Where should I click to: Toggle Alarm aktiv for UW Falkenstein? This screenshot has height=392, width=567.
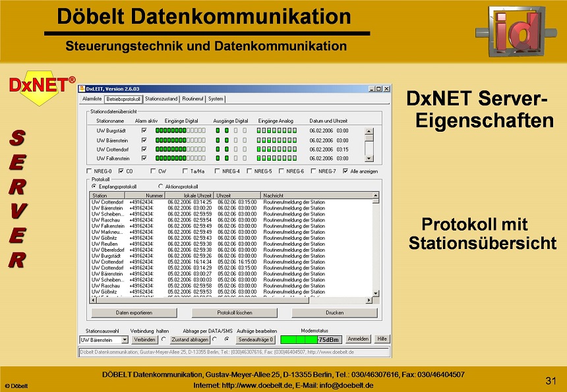click(144, 158)
